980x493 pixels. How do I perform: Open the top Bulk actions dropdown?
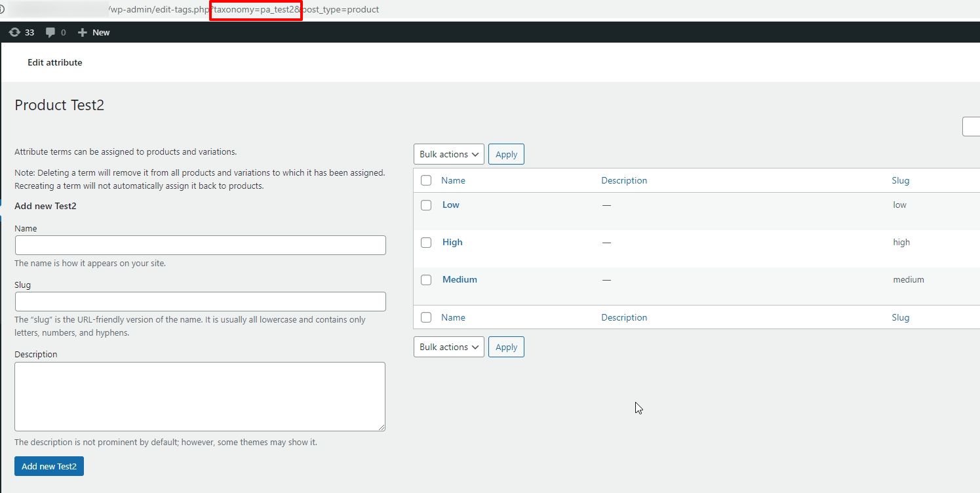tap(449, 154)
